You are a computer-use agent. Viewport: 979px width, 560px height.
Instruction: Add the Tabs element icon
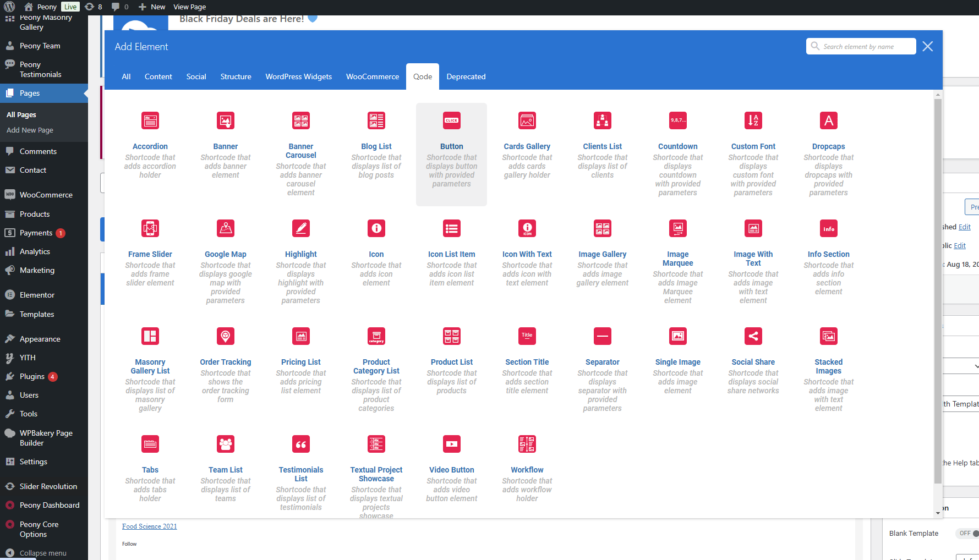pyautogui.click(x=150, y=444)
